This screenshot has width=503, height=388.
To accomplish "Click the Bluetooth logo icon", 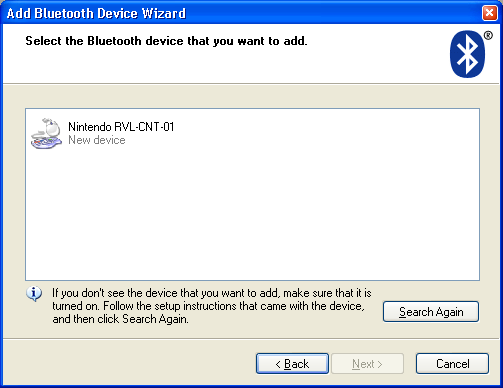I will pyautogui.click(x=468, y=54).
